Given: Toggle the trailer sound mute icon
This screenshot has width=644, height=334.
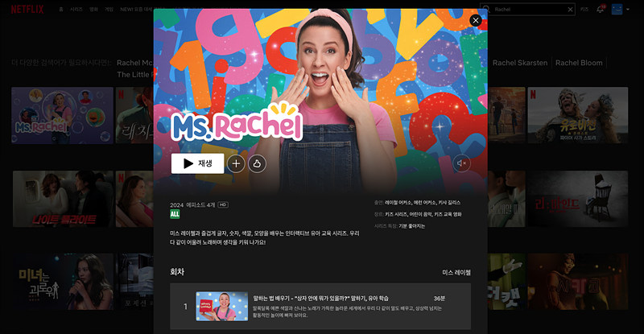Looking at the screenshot, I should click(x=462, y=163).
